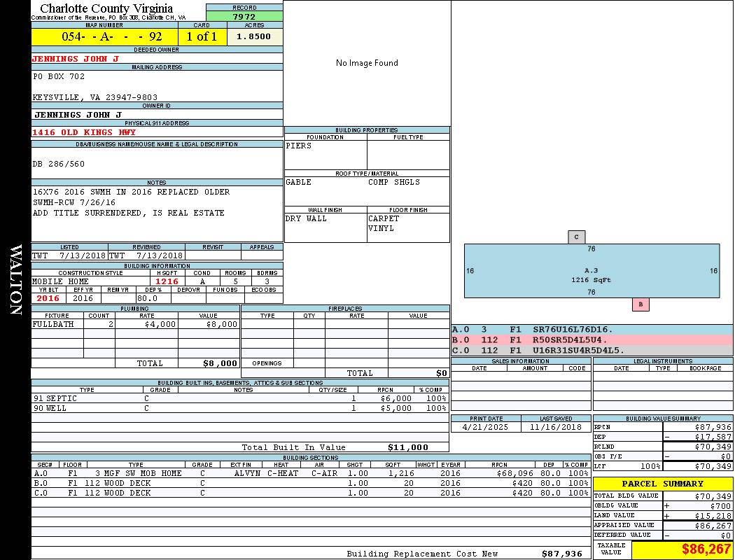Select the 3 MGF SW MOB HOME section row
Screen dimensions: 735x560
[x=309, y=473]
